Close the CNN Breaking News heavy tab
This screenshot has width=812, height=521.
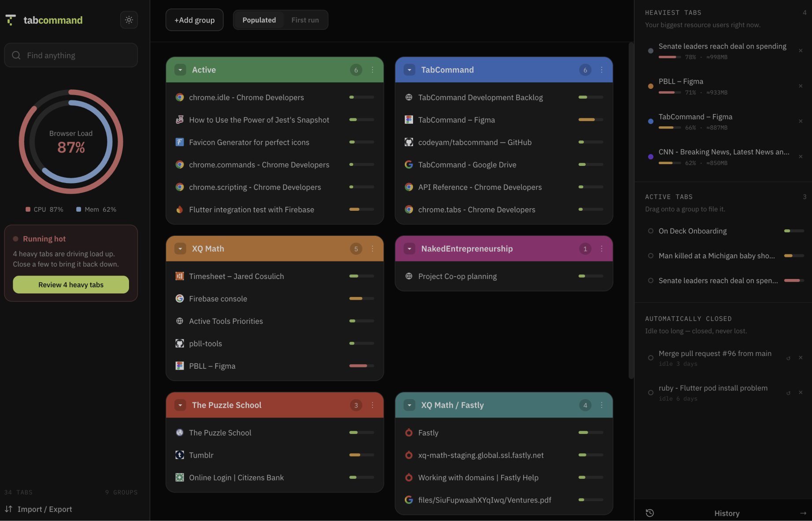pyautogui.click(x=801, y=157)
